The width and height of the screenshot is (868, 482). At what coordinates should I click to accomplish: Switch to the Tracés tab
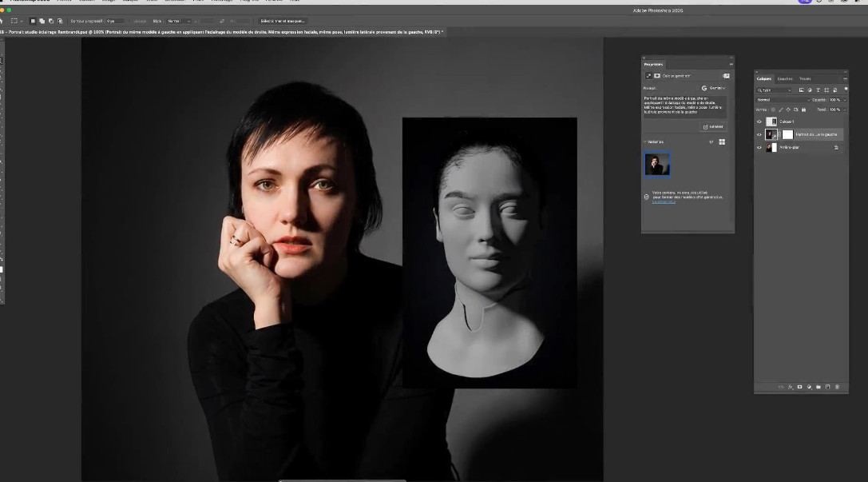point(805,78)
